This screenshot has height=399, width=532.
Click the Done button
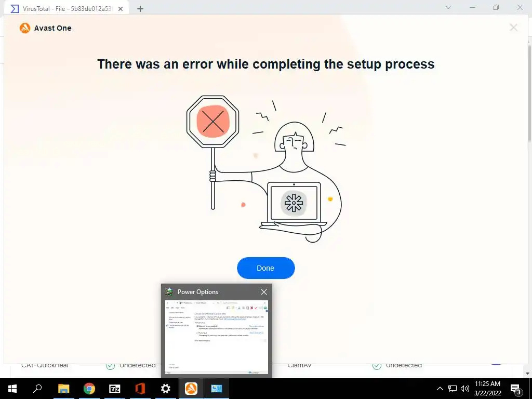point(265,268)
